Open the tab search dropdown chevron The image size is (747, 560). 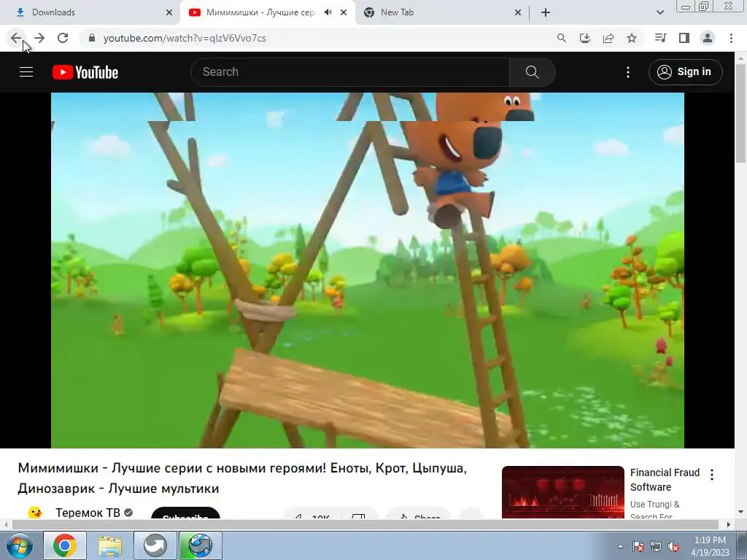pos(659,12)
